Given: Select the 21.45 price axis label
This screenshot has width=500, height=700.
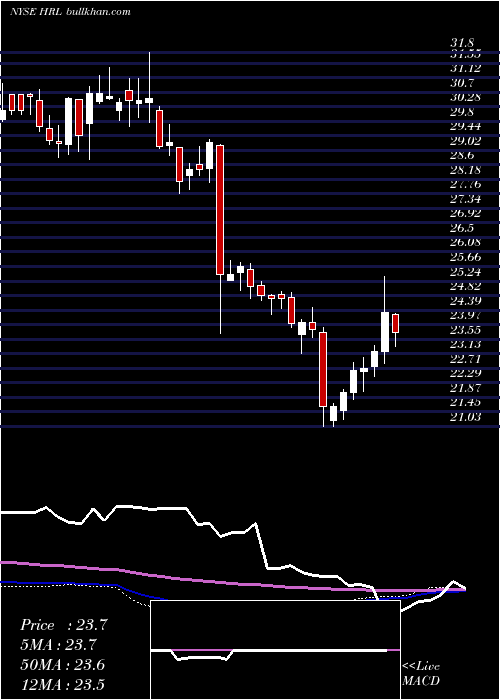Looking at the screenshot, I should (466, 402).
